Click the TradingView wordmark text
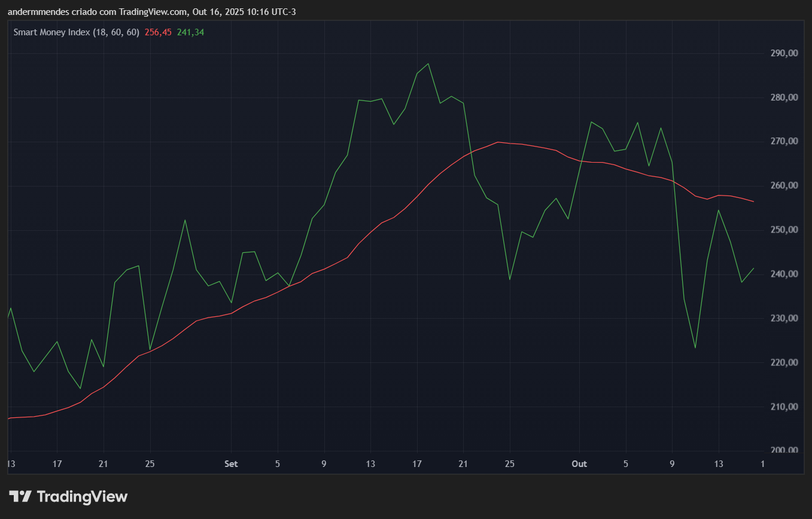The image size is (812, 519). coord(82,496)
